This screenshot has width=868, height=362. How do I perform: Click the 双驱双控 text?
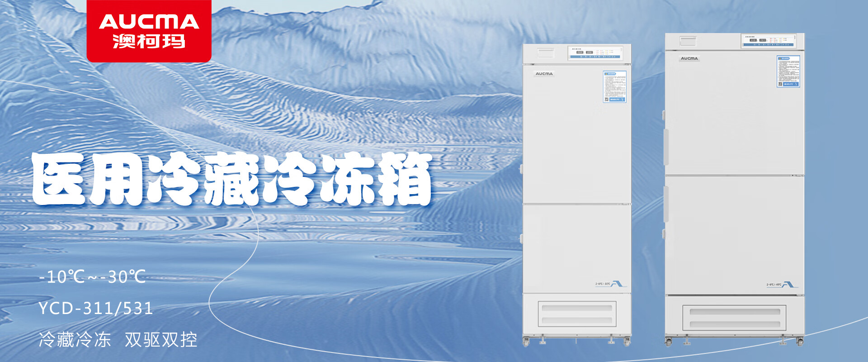(161, 339)
